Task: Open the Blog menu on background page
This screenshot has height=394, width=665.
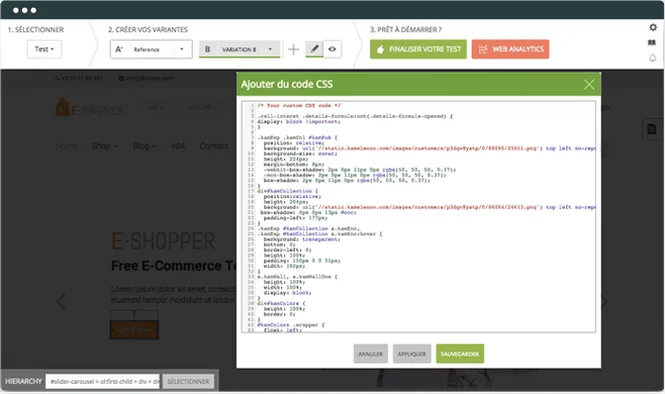Action: click(x=144, y=146)
